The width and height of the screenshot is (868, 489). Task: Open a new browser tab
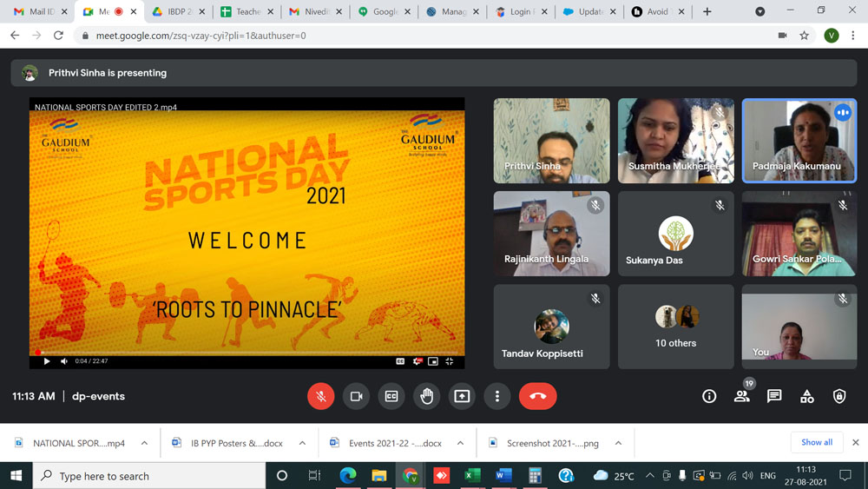coord(707,11)
